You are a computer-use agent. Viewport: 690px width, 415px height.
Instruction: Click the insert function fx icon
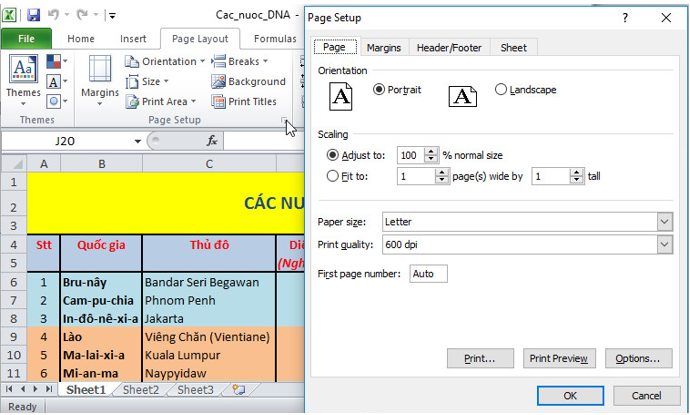(212, 141)
